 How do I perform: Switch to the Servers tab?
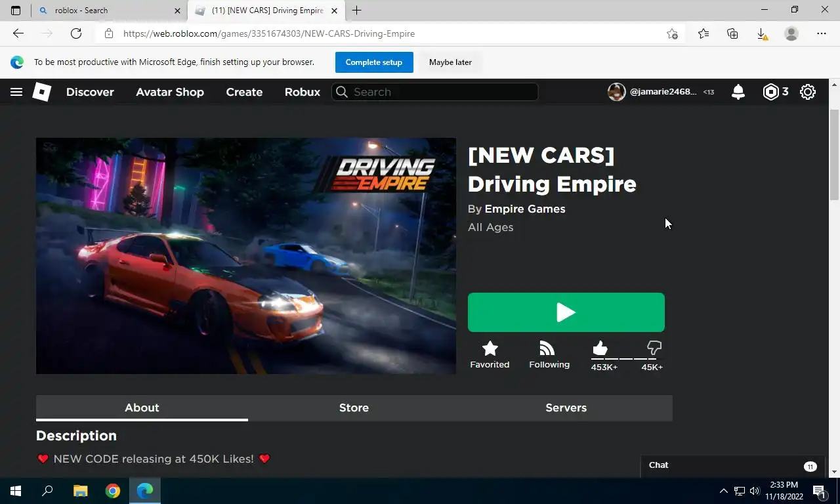[x=566, y=408]
